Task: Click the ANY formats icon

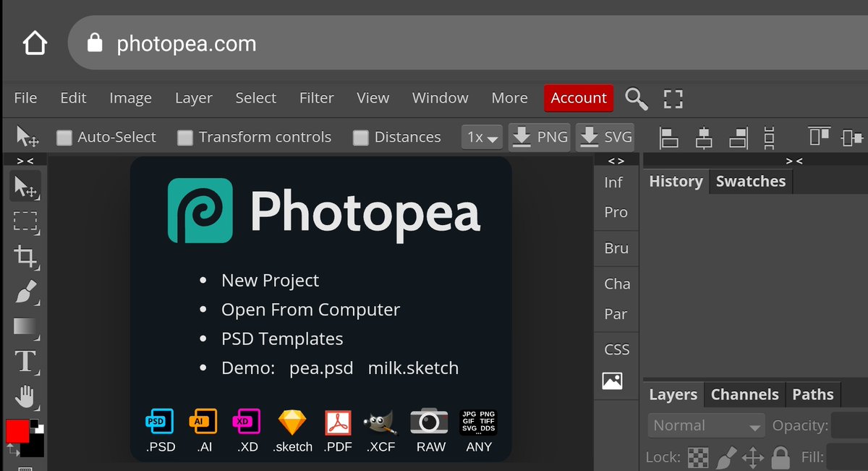Action: [479, 421]
